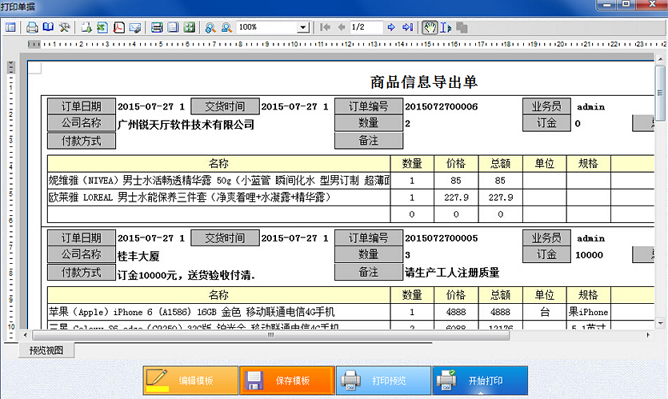Click the zoom out magnifier icon
This screenshot has width=668, height=399.
coord(227,28)
